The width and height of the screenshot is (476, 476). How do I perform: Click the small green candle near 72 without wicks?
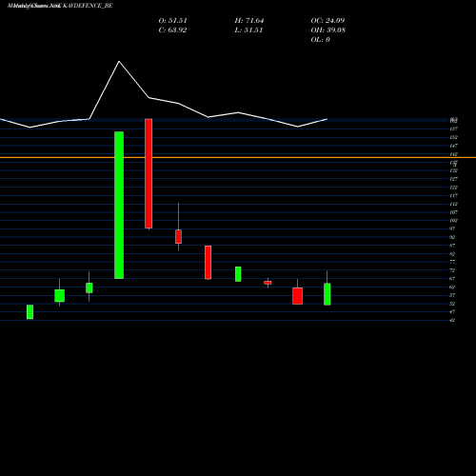tap(238, 274)
